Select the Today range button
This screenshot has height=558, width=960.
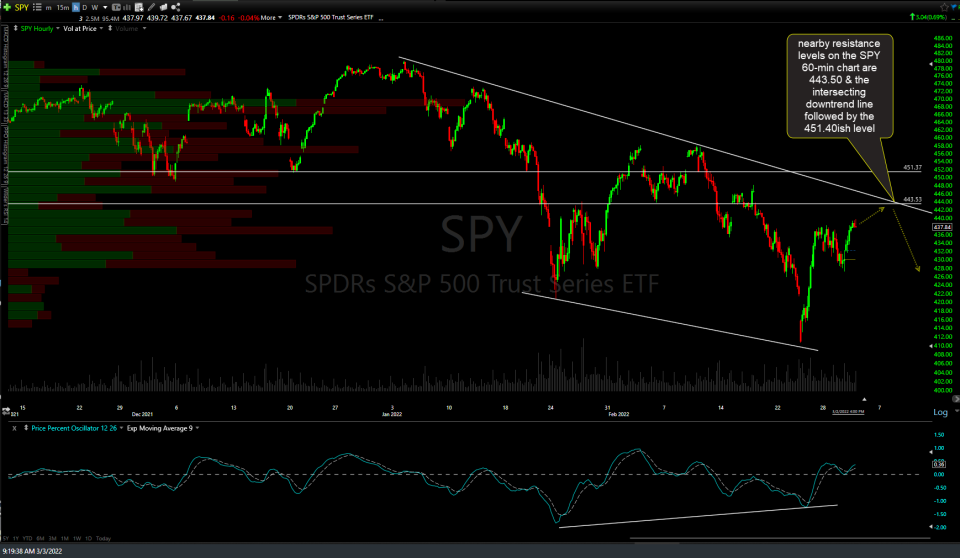tap(103, 538)
